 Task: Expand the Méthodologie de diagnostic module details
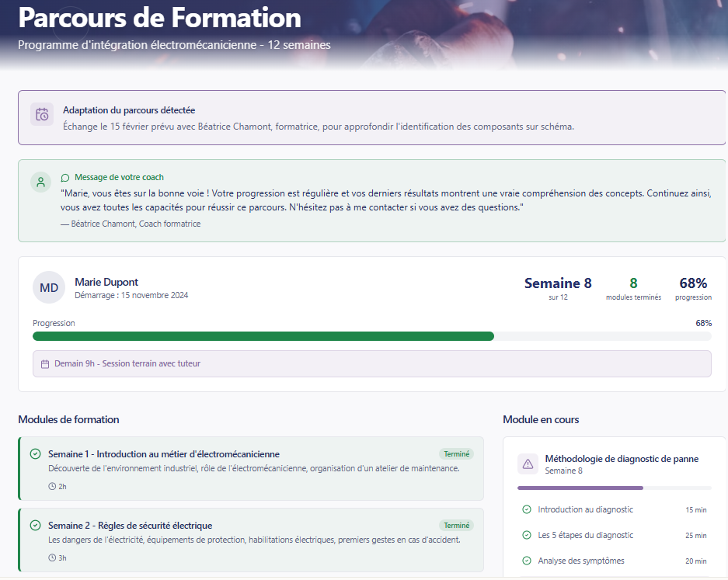click(x=614, y=464)
